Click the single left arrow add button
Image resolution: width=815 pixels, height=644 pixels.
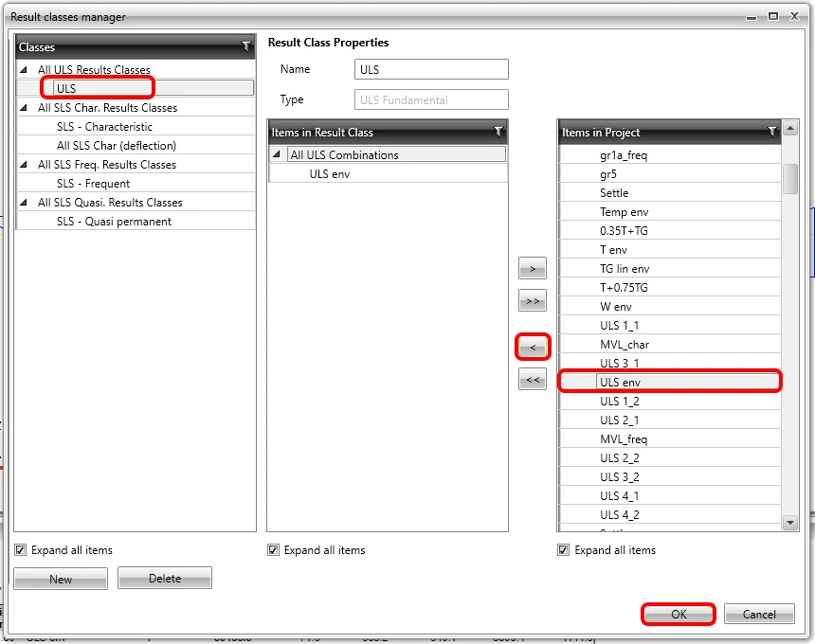coord(533,347)
